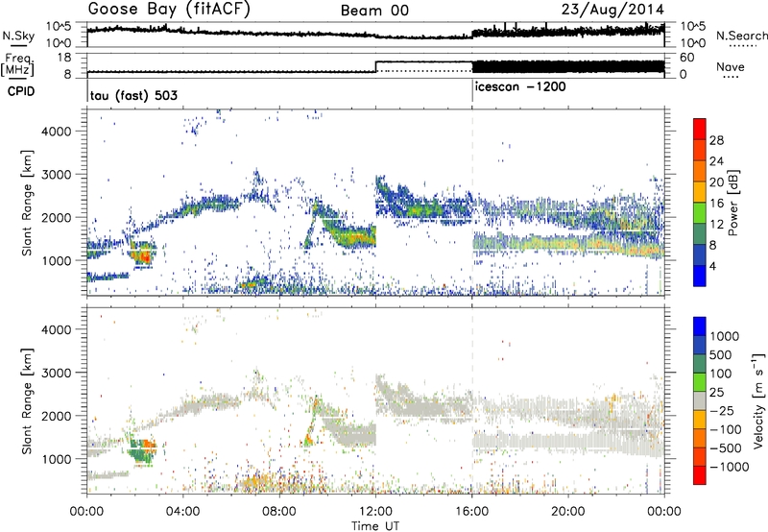The image size is (768, 532).
Task: Click the 'Slant Range [km]' label of the power panel
Action: (x=27, y=203)
